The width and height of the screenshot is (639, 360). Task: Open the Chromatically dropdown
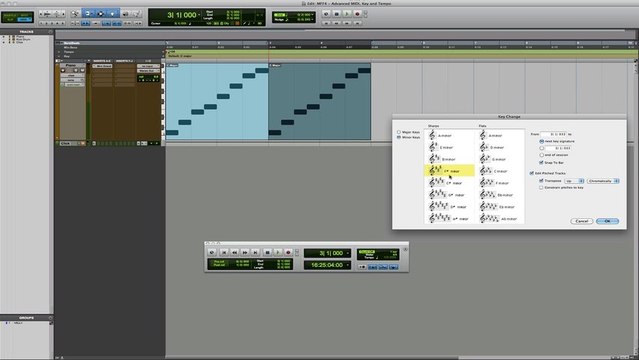(603, 181)
